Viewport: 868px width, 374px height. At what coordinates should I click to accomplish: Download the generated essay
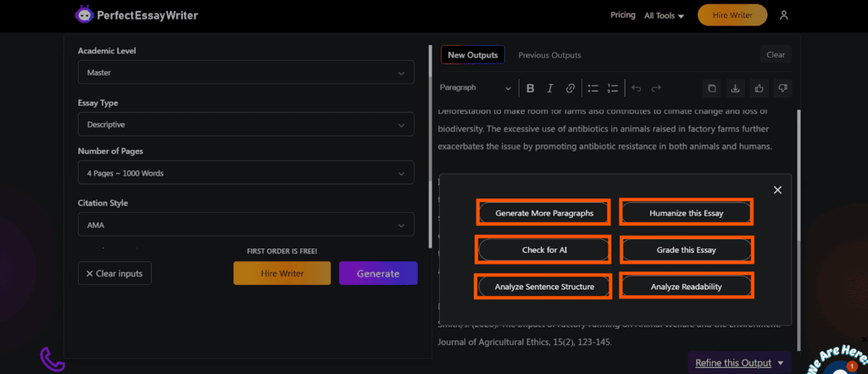coord(735,88)
